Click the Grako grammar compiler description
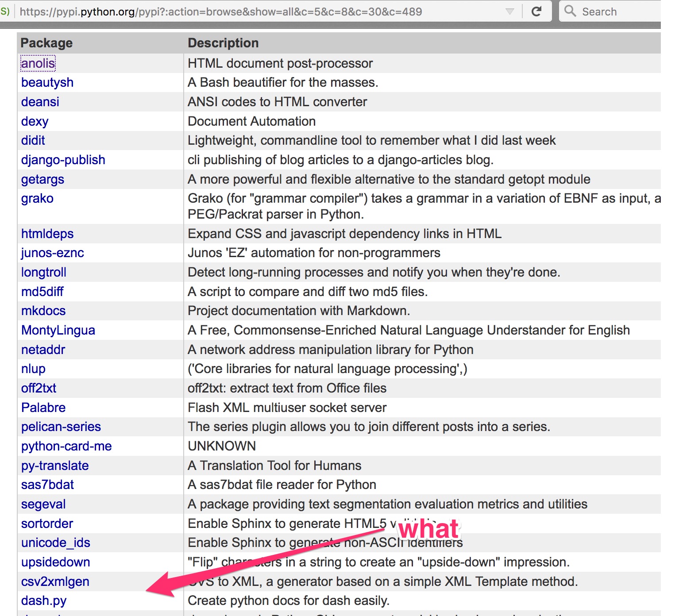Screen dimensions: 679x616 point(424,206)
